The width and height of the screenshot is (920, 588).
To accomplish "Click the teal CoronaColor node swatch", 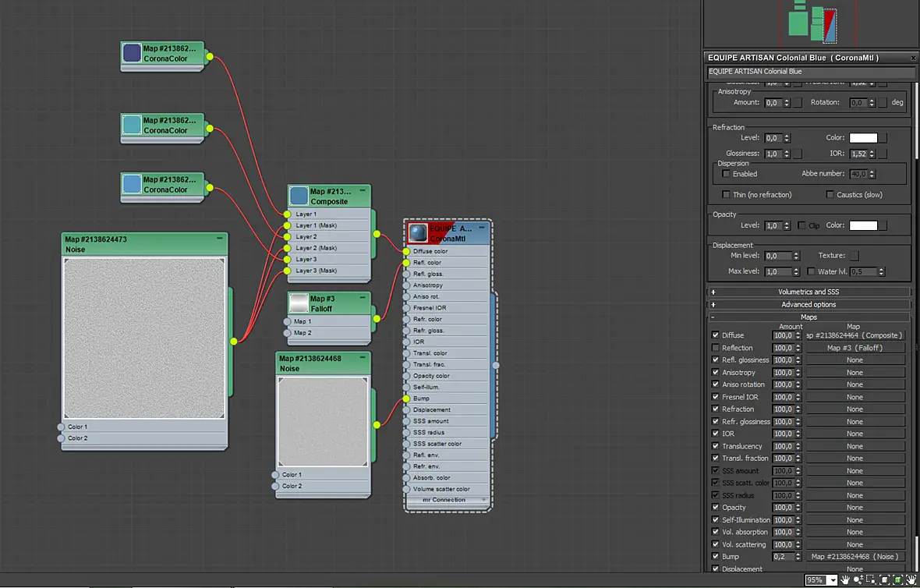I will pyautogui.click(x=132, y=125).
